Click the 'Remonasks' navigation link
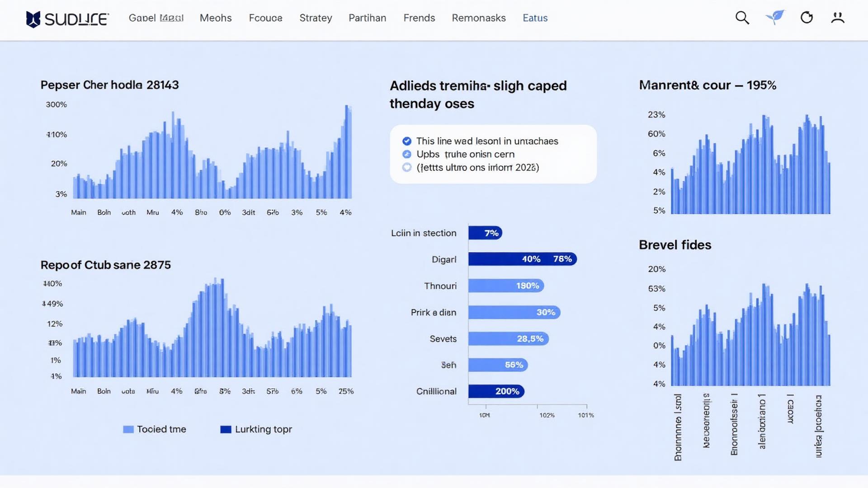868x488 pixels. 478,18
